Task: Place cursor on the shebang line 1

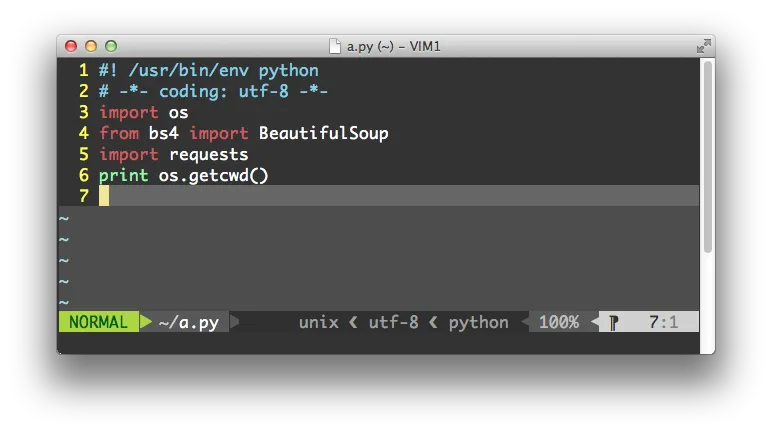Action: coord(208,71)
